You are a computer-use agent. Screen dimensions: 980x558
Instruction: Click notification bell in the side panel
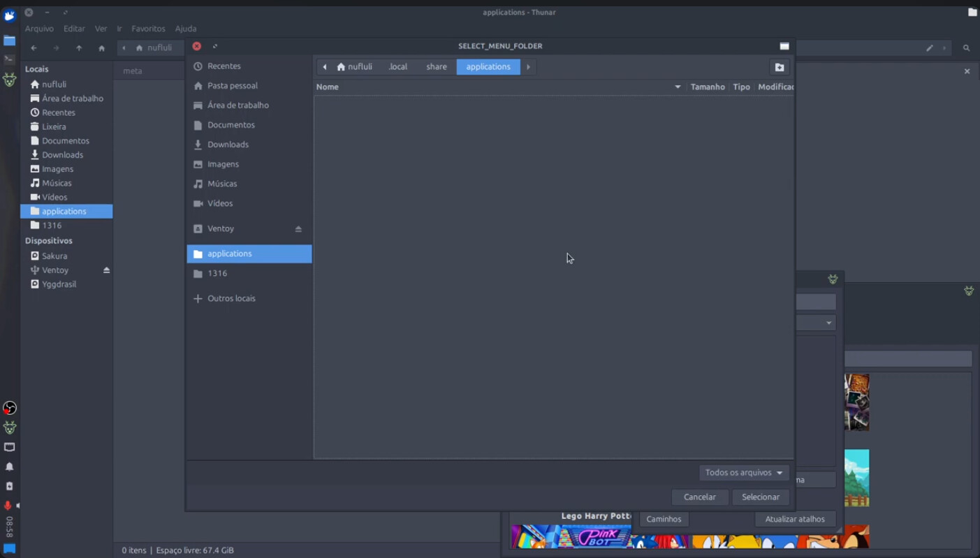[x=10, y=467]
